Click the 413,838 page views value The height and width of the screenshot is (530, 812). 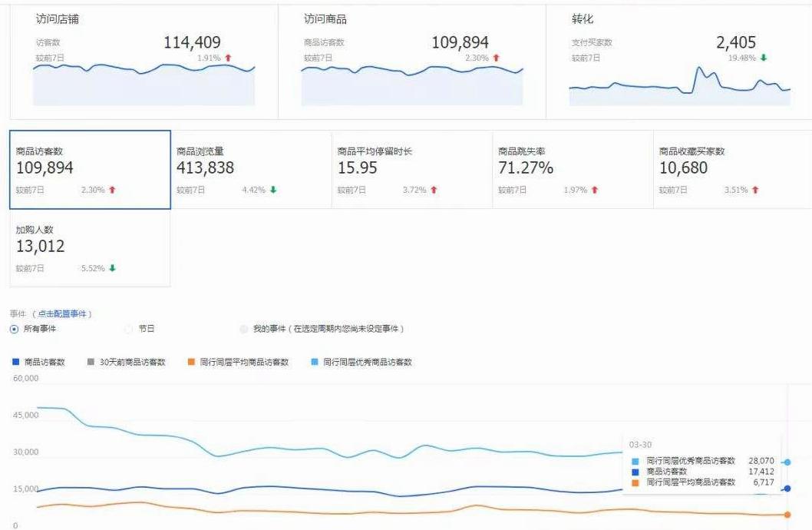[x=205, y=168]
